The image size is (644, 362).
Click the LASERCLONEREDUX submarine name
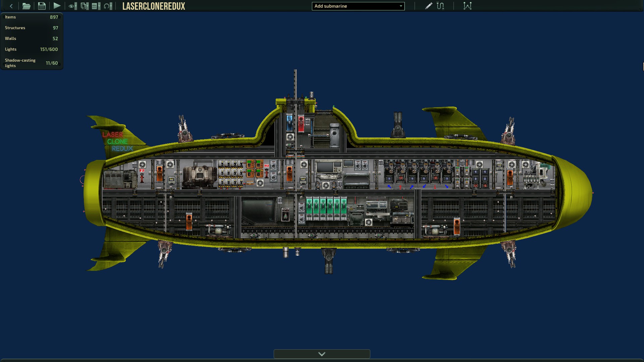pyautogui.click(x=154, y=6)
